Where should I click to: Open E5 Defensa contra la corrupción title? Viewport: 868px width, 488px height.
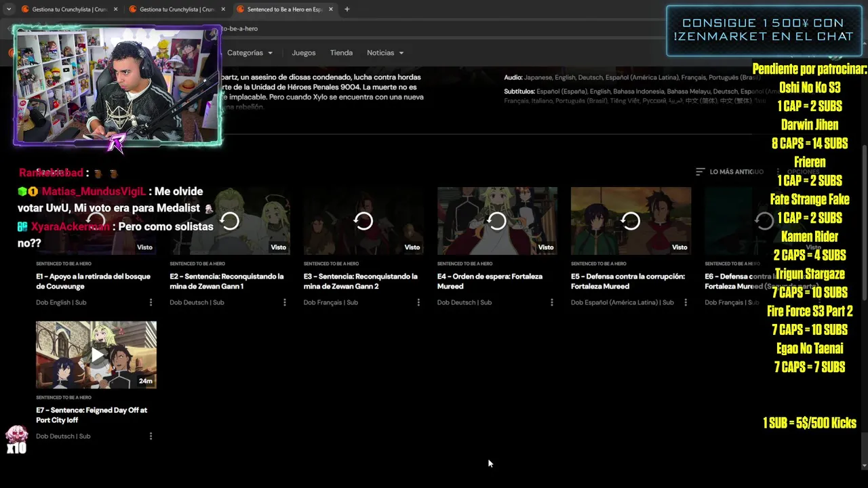(x=628, y=281)
